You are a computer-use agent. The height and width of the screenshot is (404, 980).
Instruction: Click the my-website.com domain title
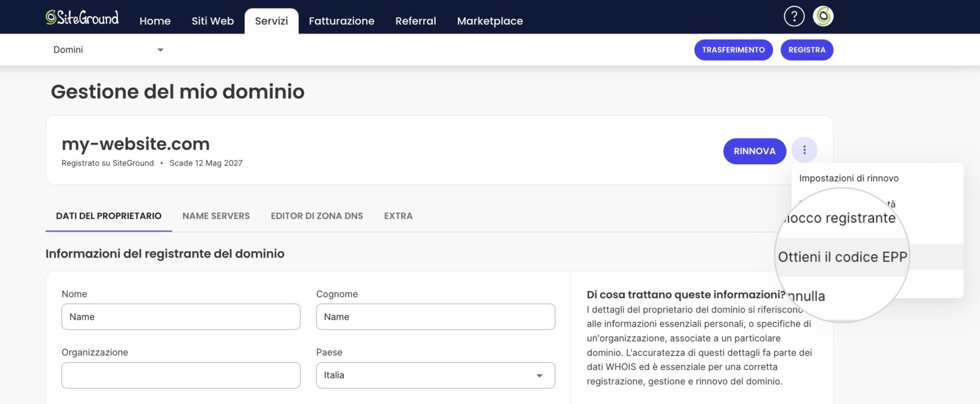click(136, 144)
